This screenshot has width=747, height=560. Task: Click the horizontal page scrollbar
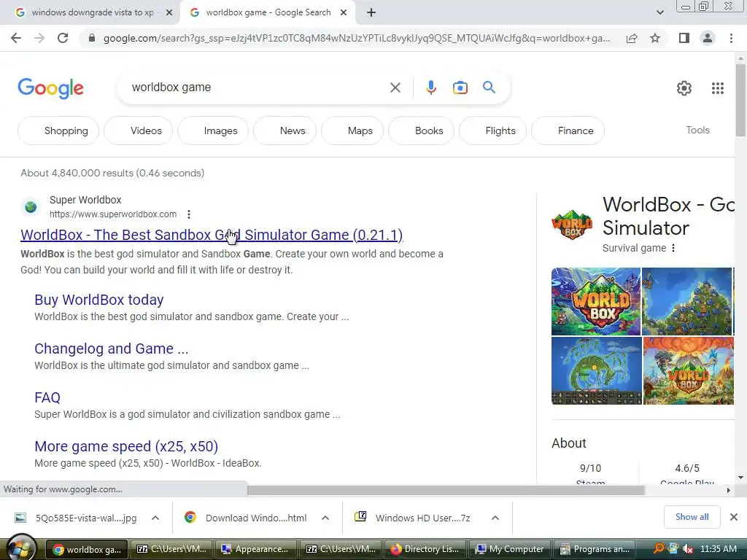pyautogui.click(x=446, y=490)
